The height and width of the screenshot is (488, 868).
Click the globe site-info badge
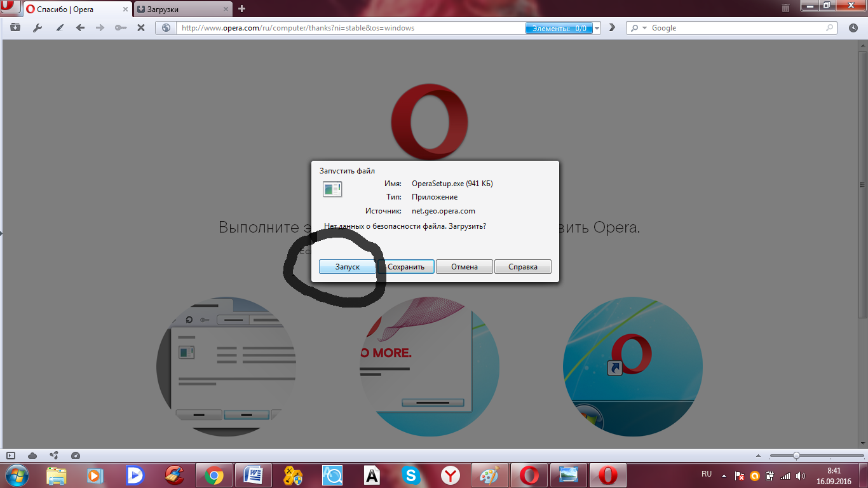click(166, 28)
